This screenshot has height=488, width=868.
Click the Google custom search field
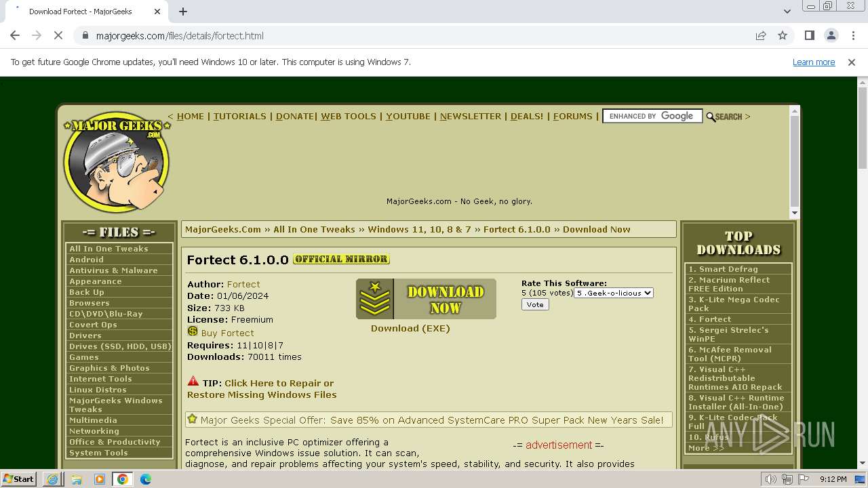coord(652,117)
